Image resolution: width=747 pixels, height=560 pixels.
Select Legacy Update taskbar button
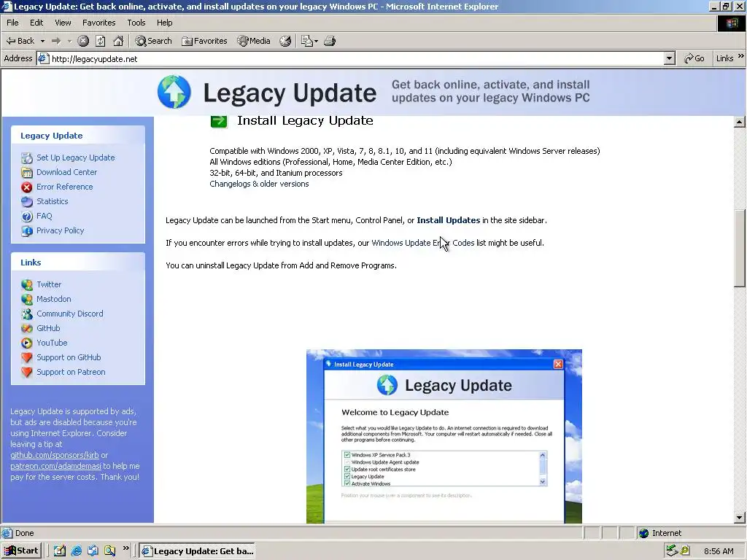pyautogui.click(x=197, y=551)
